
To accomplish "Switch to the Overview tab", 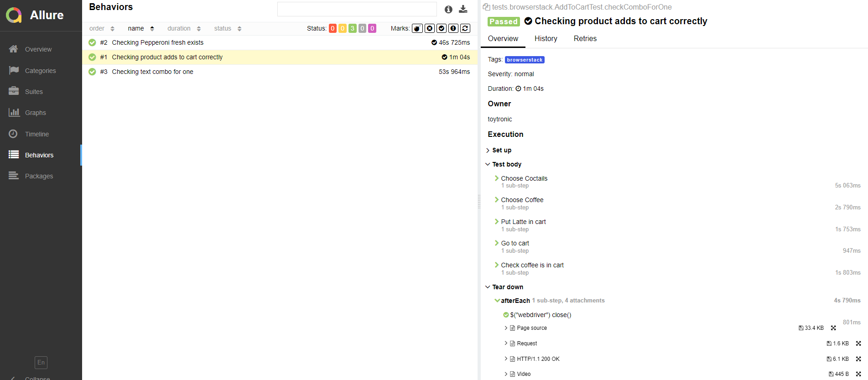I will click(503, 39).
